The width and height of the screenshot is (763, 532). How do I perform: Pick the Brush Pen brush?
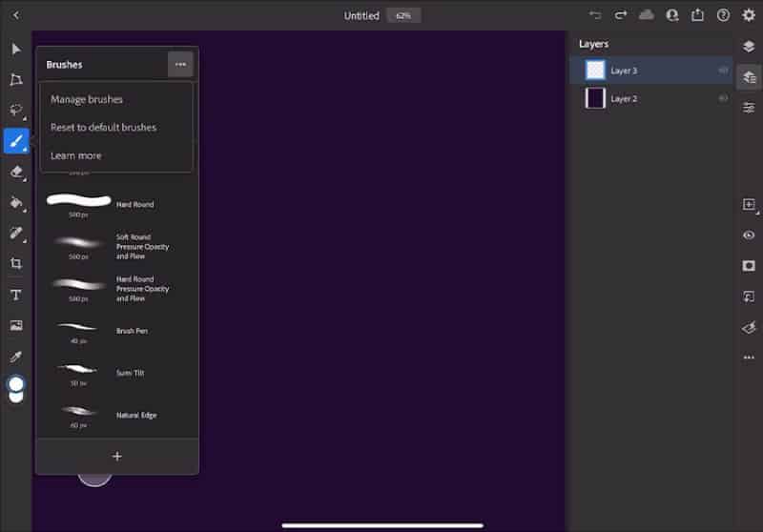[x=116, y=331]
